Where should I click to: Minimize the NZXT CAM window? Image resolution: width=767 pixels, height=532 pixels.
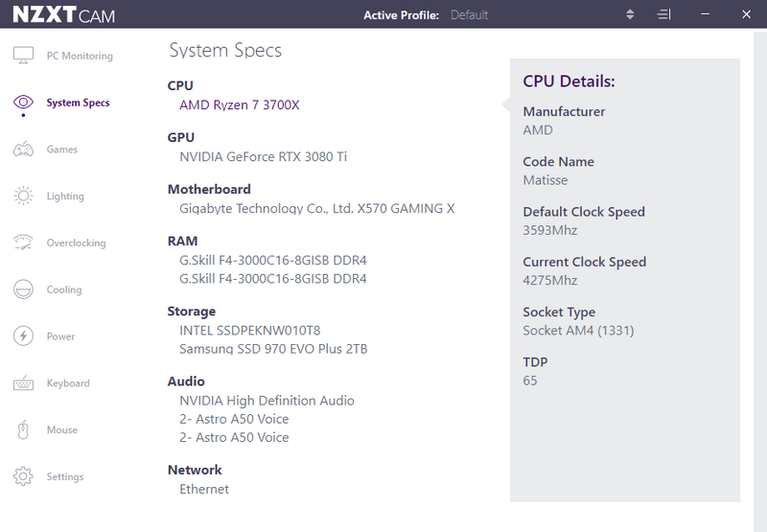pos(705,14)
